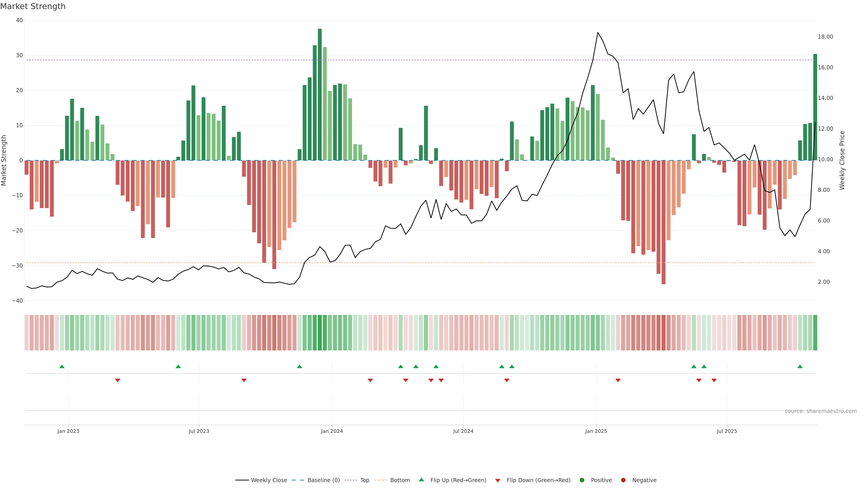This screenshot has height=488, width=868.
Task: Click the Flip Down marker between Jul 2023 and Jan 2024
Action: (x=244, y=380)
